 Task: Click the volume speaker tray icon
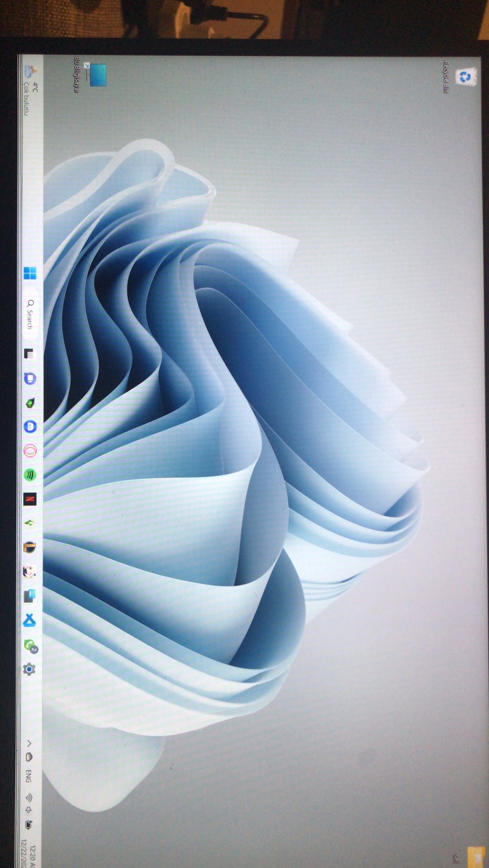(29, 810)
